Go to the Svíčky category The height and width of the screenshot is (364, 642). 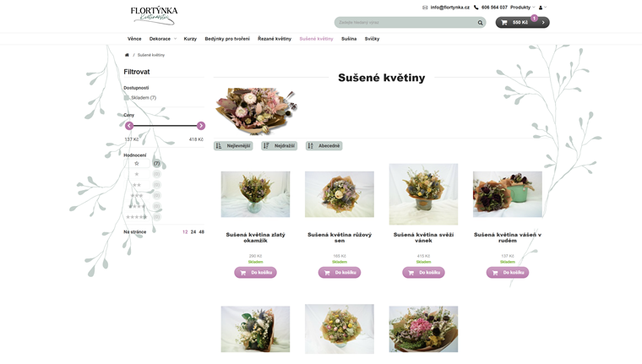[372, 39]
